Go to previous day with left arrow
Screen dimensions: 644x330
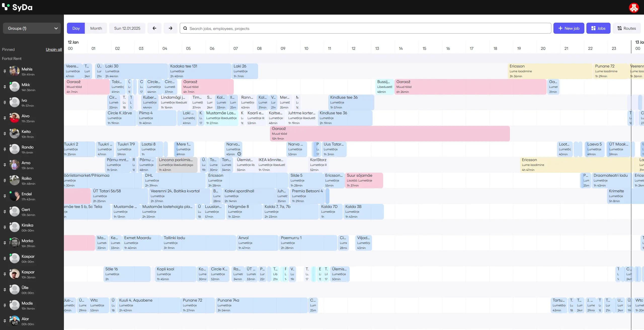pos(154,28)
